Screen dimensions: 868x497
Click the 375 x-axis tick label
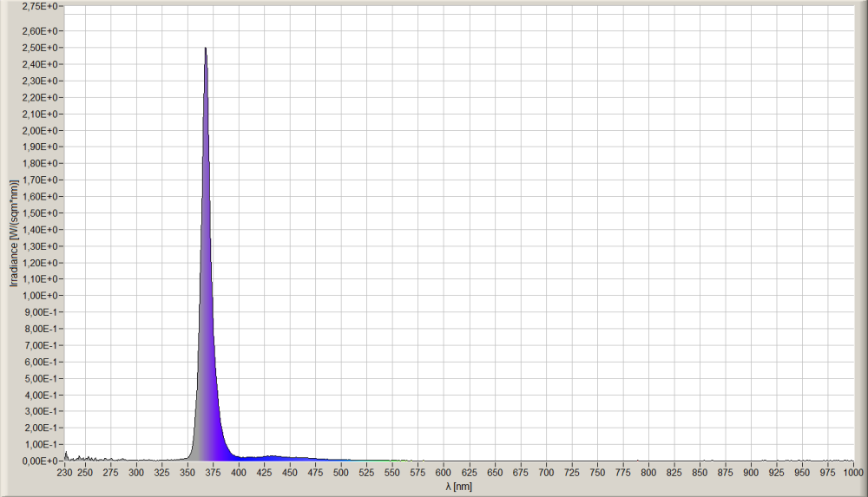(x=214, y=473)
